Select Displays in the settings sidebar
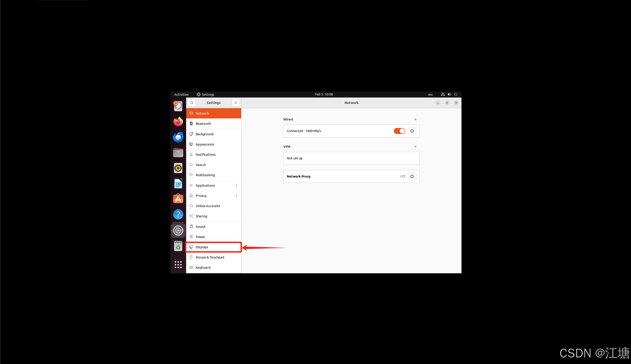 coord(213,247)
